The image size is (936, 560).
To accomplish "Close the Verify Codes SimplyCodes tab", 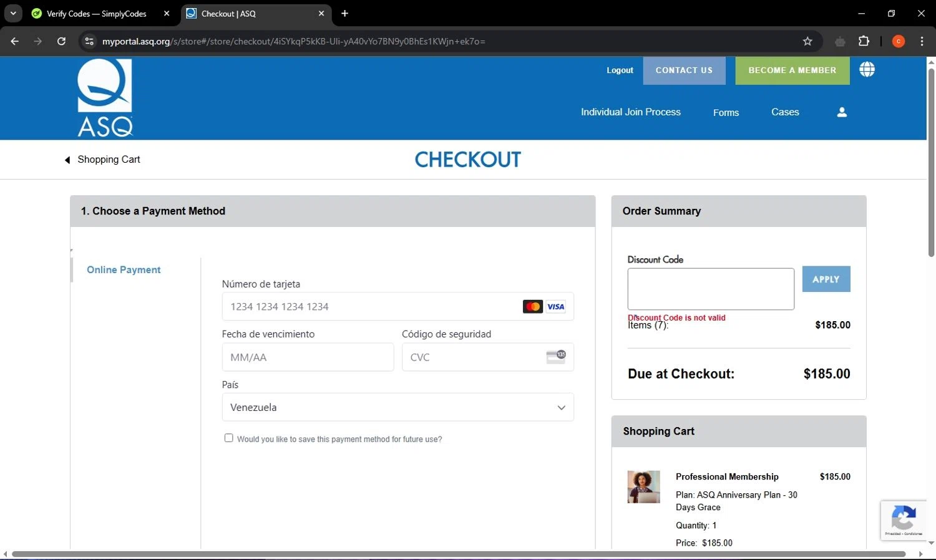I will point(167,13).
